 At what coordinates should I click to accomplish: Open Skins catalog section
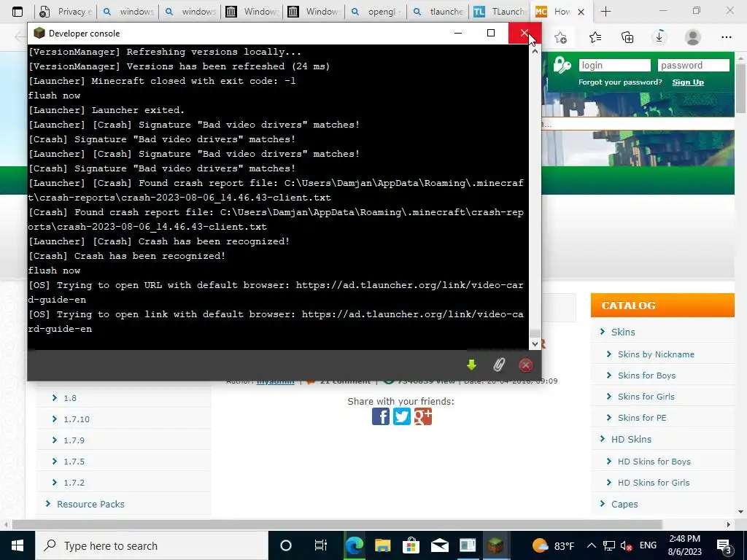click(x=623, y=332)
